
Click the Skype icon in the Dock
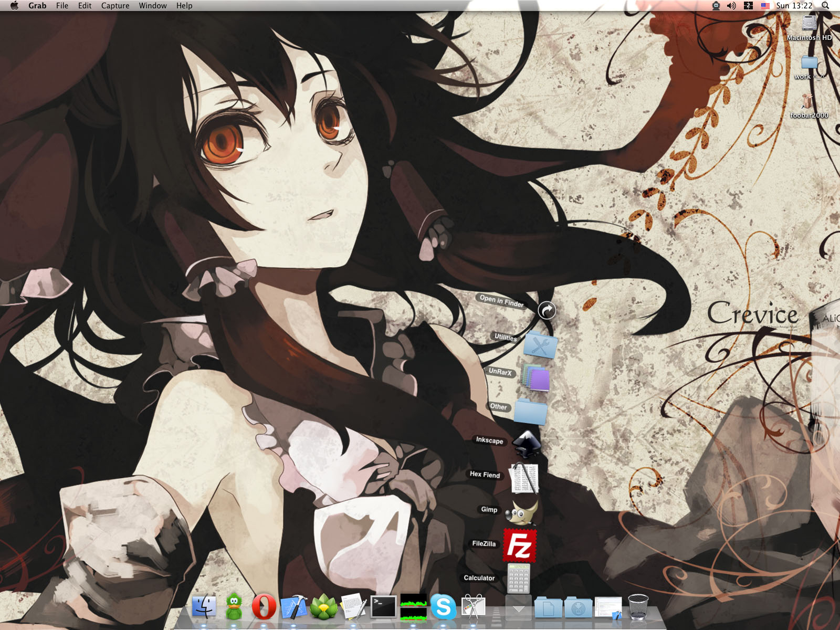(443, 607)
